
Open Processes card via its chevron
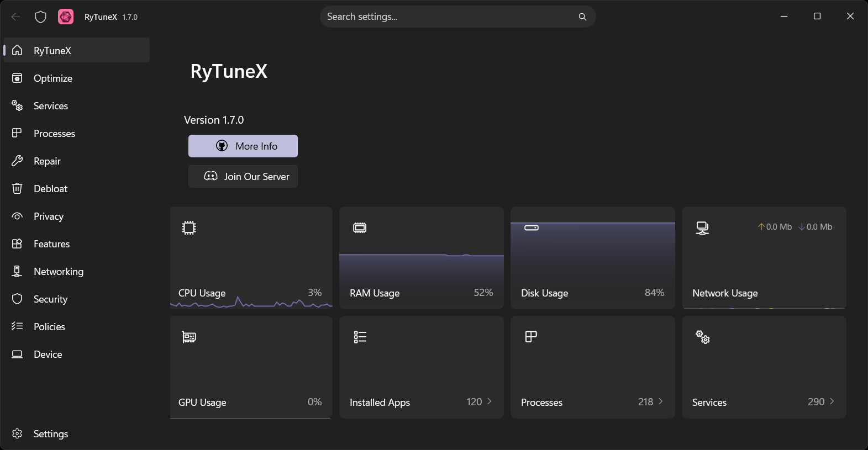tap(661, 401)
